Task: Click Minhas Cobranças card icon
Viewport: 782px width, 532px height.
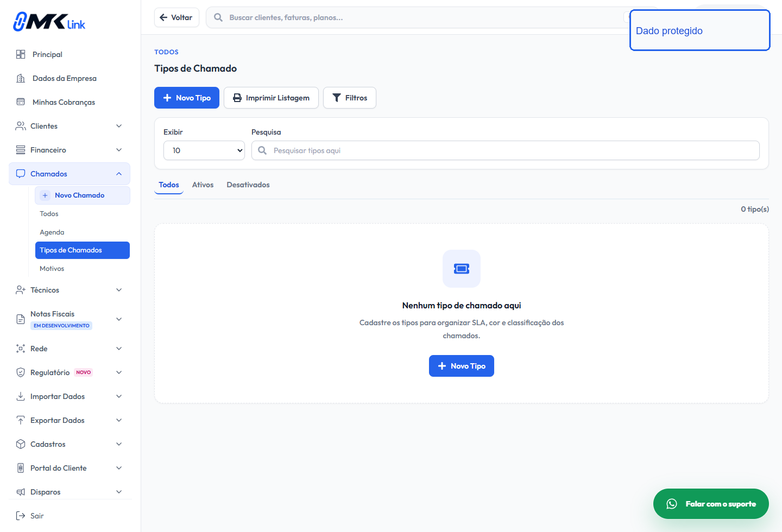Action: 21,102
